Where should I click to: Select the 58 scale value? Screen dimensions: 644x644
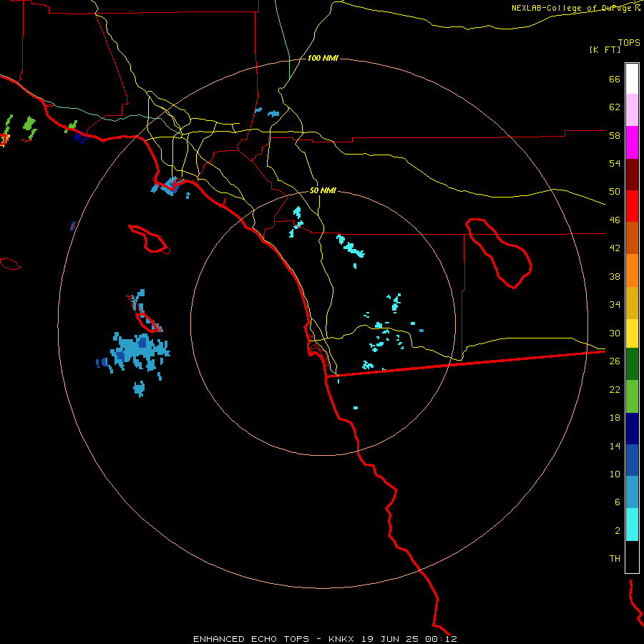[x=615, y=135]
